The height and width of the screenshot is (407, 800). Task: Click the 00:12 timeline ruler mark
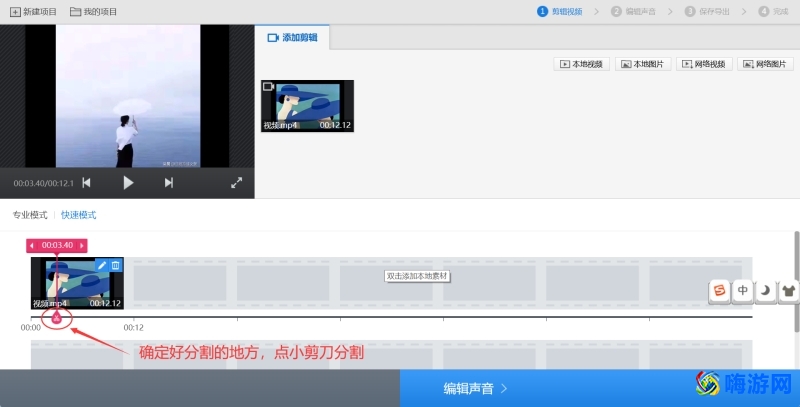pyautogui.click(x=134, y=327)
